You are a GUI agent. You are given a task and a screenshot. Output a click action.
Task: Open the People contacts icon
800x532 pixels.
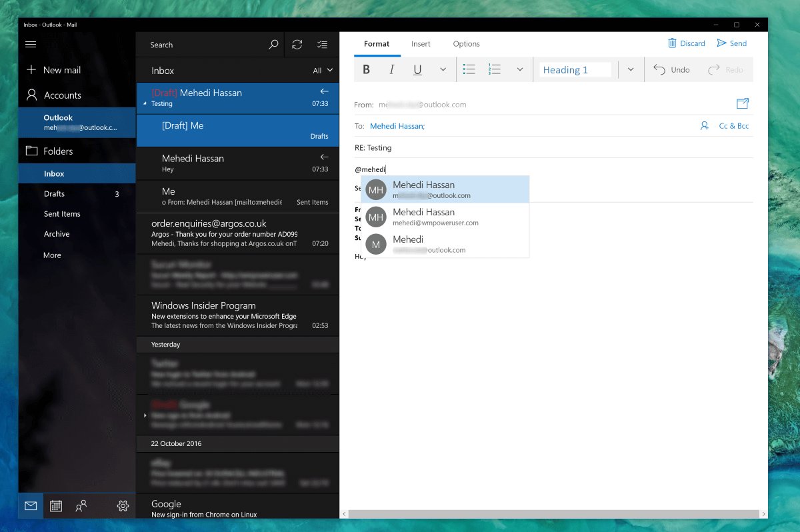(81, 506)
